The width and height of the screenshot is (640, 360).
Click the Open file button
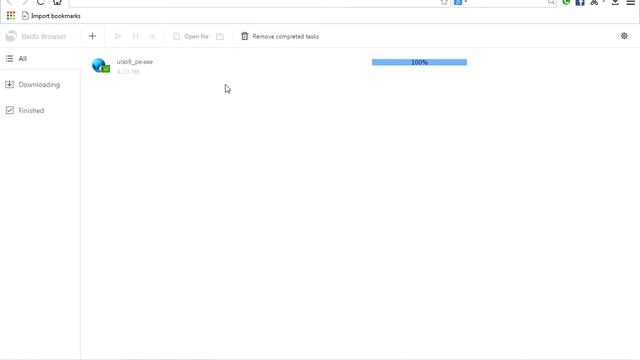click(x=191, y=36)
